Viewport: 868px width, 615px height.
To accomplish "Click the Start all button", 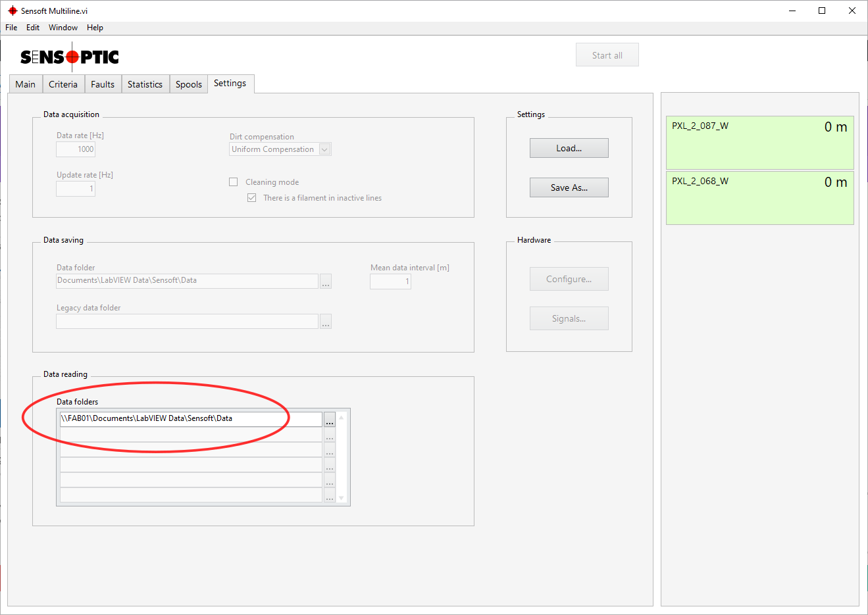I will 607,55.
